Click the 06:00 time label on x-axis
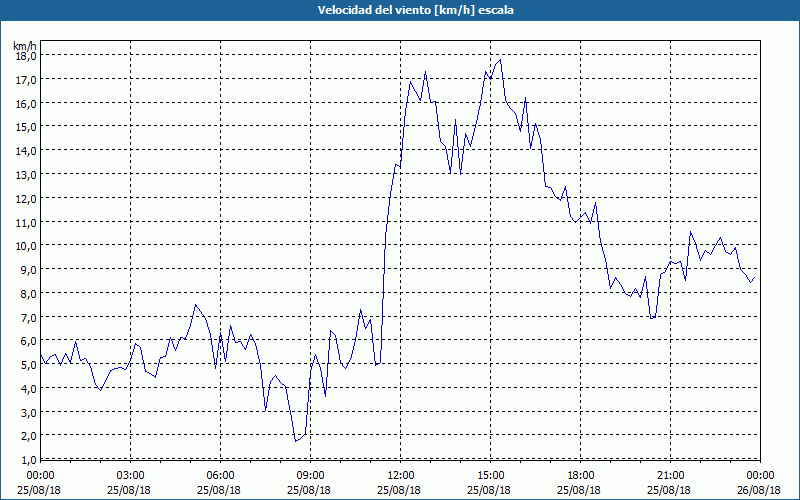The image size is (800, 500). coord(220,476)
